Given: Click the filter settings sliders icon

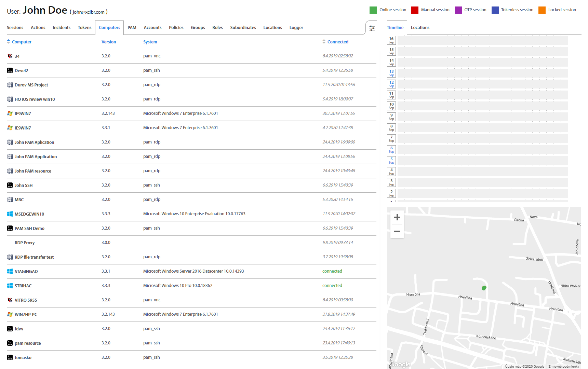Looking at the screenshot, I should [372, 28].
